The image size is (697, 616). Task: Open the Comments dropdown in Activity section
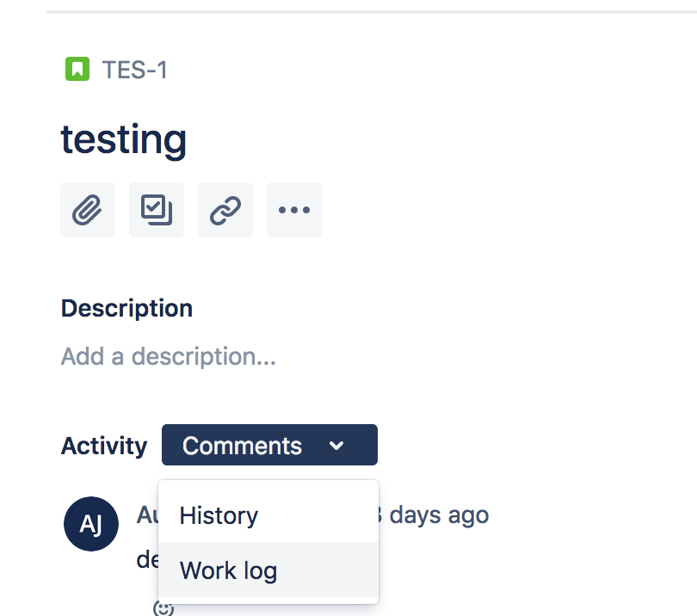click(269, 445)
